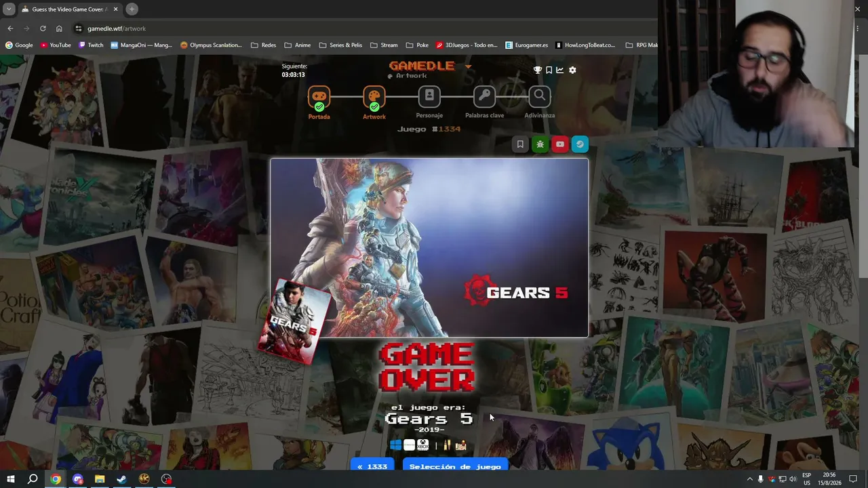Click the white platform icon next to Windows
The height and width of the screenshot is (488, 868).
[409, 445]
